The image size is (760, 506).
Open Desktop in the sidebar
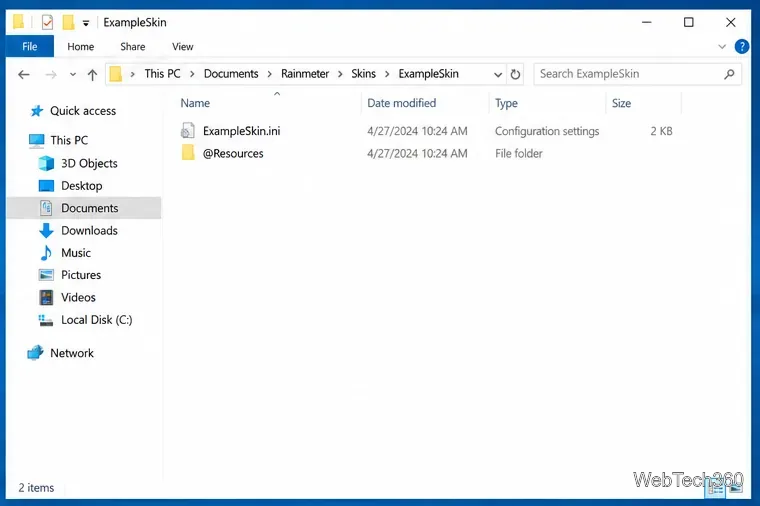pos(81,186)
